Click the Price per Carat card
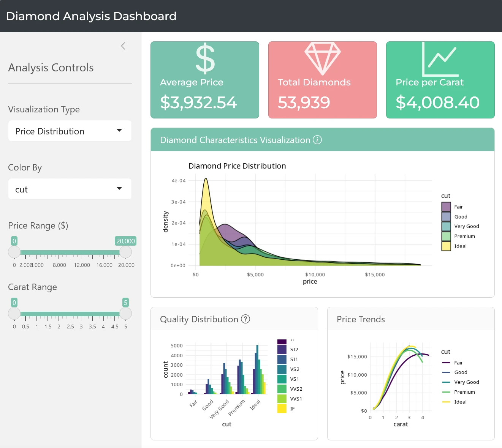Screen dimensions: 502x448 pos(440,80)
